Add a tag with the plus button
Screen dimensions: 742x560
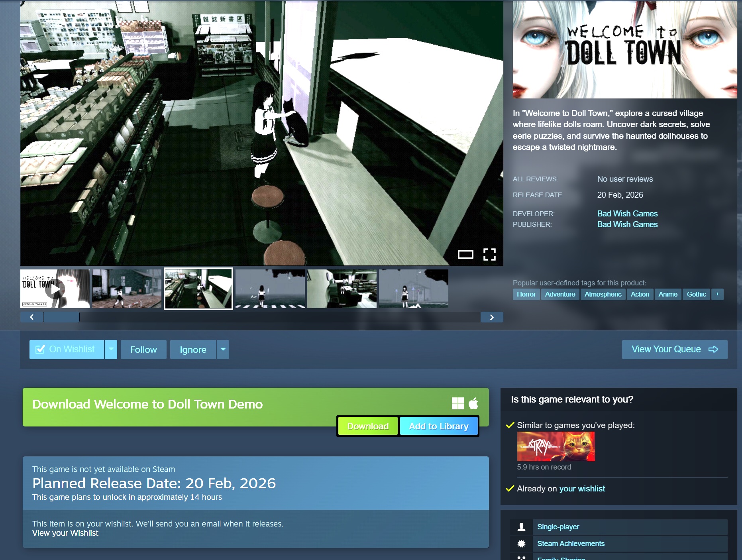point(717,294)
